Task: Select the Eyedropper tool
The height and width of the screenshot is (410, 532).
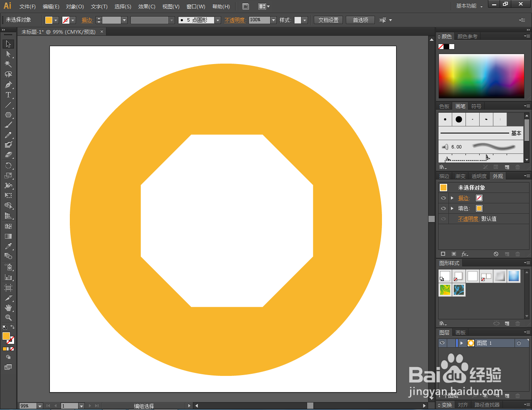Action: (8, 246)
